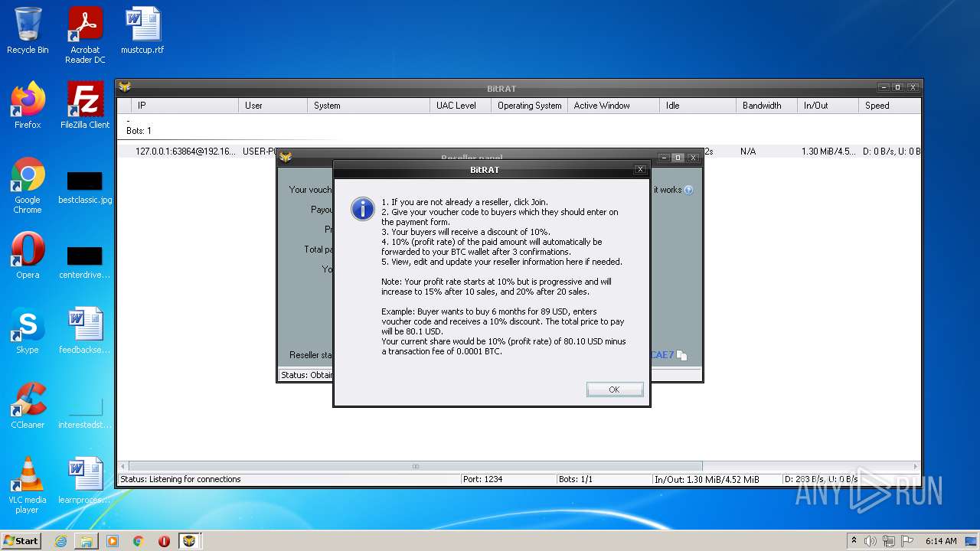Click the volume speaker tray icon
The image size is (980, 551).
pyautogui.click(x=871, y=541)
